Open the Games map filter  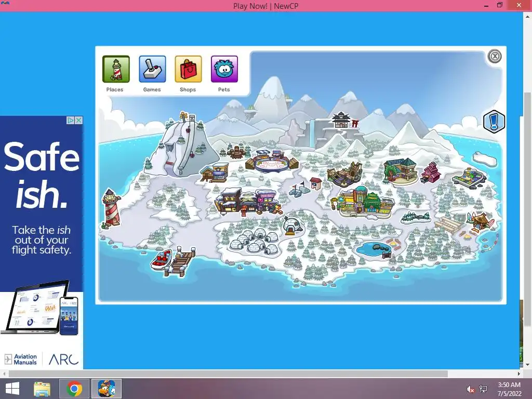[152, 69]
